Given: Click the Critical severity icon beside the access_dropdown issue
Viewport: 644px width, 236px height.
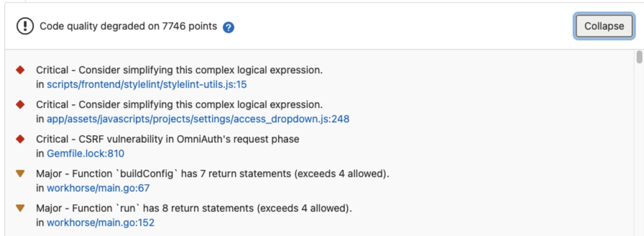Looking at the screenshot, I should [20, 104].
